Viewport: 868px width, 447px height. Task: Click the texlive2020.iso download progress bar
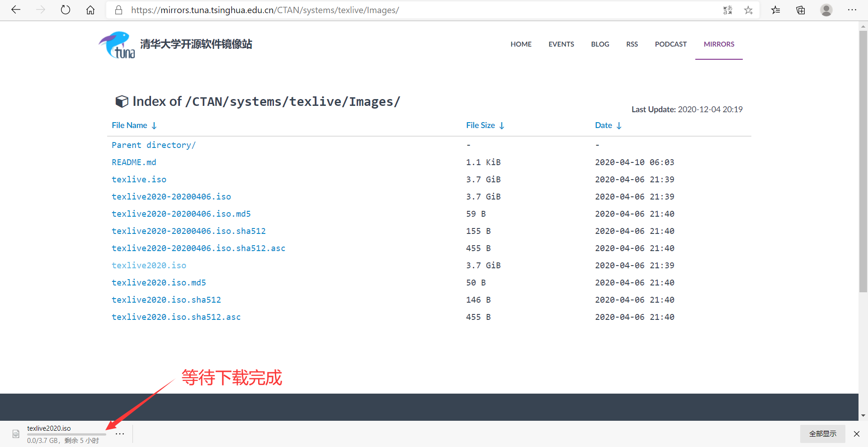tap(66, 434)
